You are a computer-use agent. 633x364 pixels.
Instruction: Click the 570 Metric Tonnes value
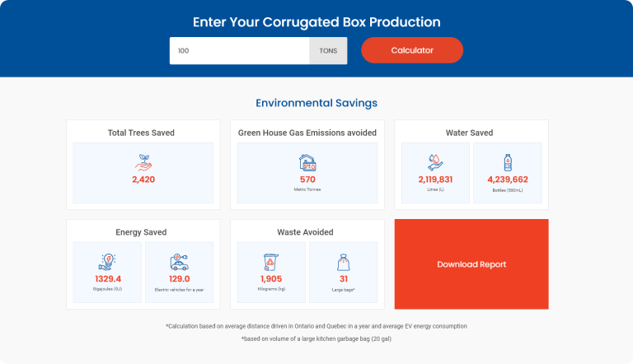point(307,179)
